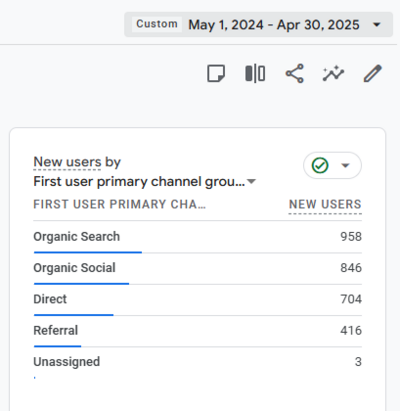
Task: Click the FIRST USER PRIMARY CHA… column header
Action: (x=119, y=204)
